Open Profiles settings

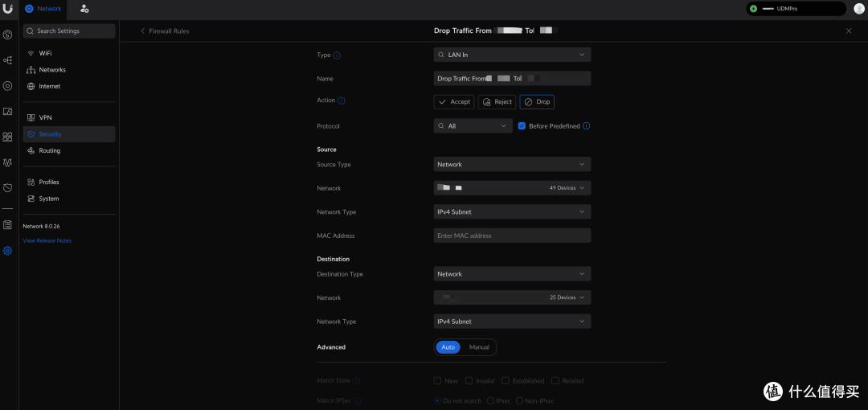tap(69, 182)
